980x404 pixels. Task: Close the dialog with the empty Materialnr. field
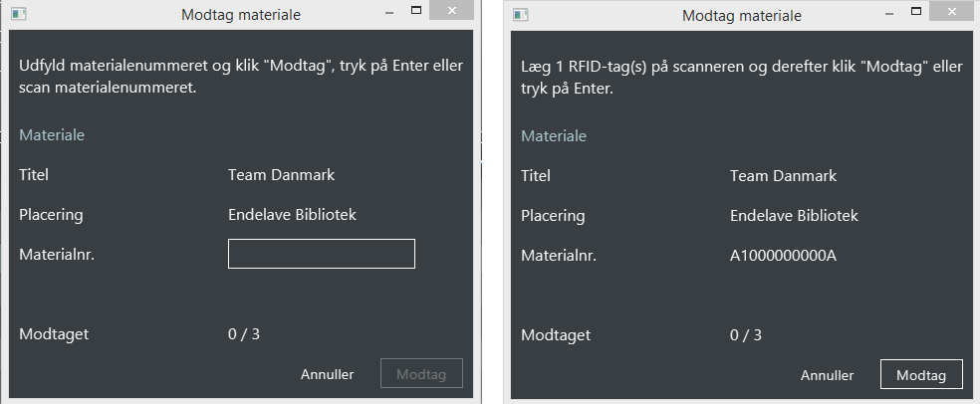click(451, 11)
